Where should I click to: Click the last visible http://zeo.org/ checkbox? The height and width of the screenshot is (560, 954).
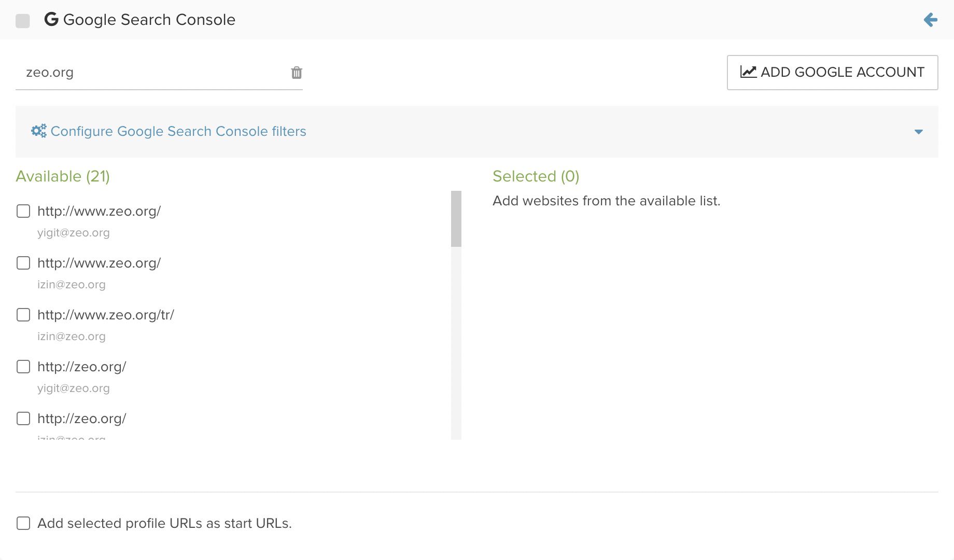23,418
